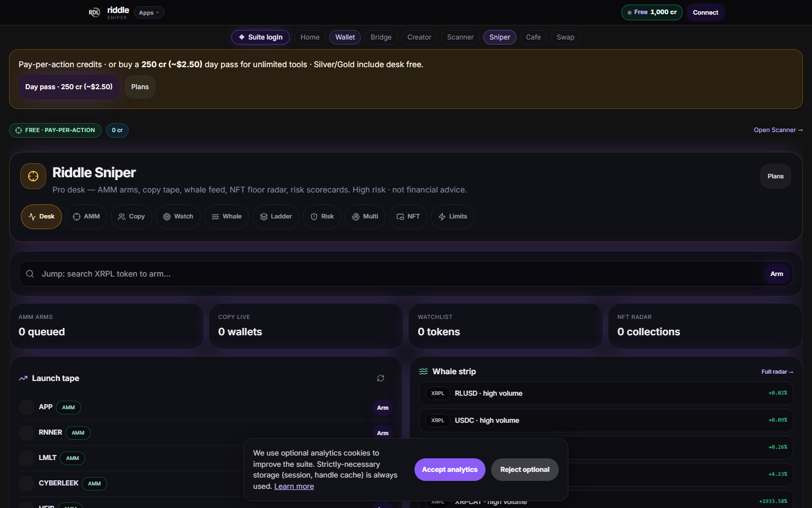Screen dimensions: 812x508
Task: Click the CYBERLEEK token avatar
Action: pos(27,484)
